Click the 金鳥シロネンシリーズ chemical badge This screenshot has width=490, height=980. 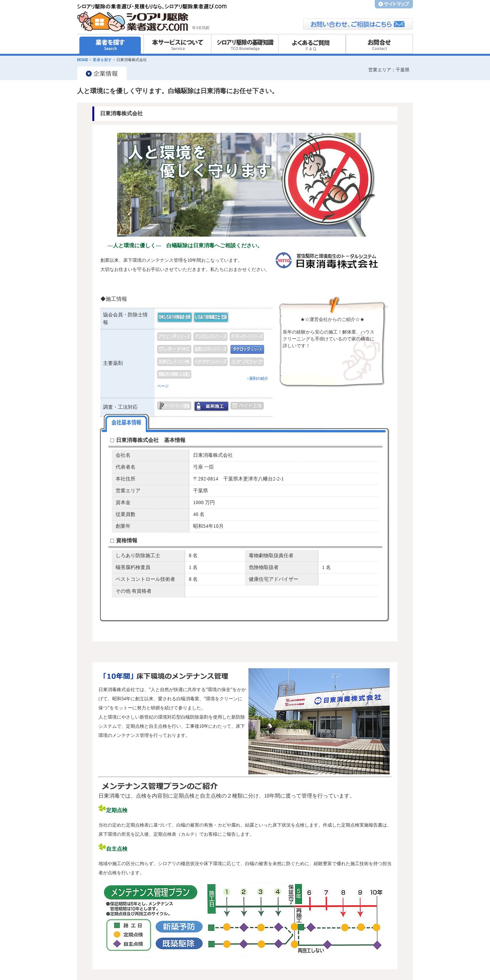210,349
